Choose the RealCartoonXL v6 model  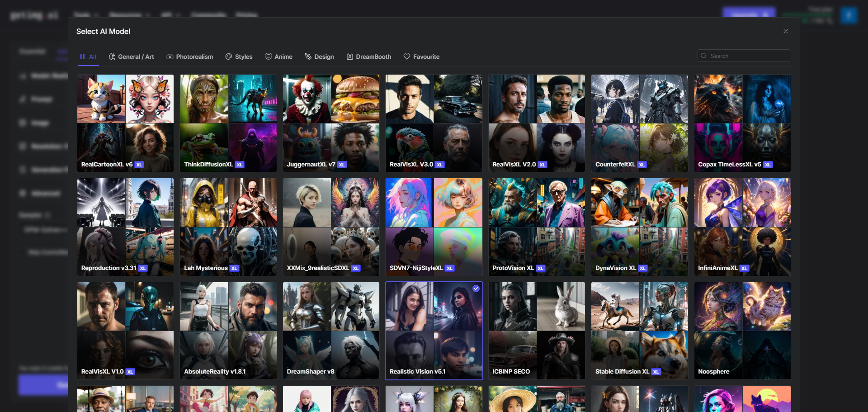(125, 123)
